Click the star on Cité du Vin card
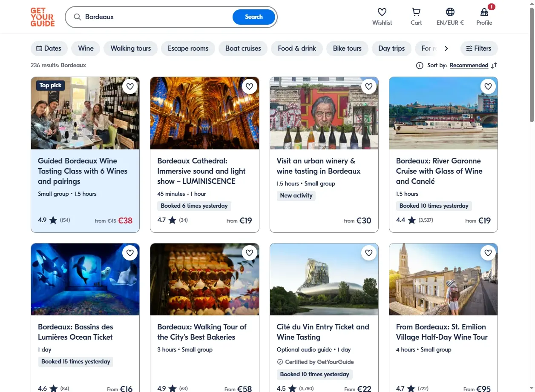 [293, 388]
